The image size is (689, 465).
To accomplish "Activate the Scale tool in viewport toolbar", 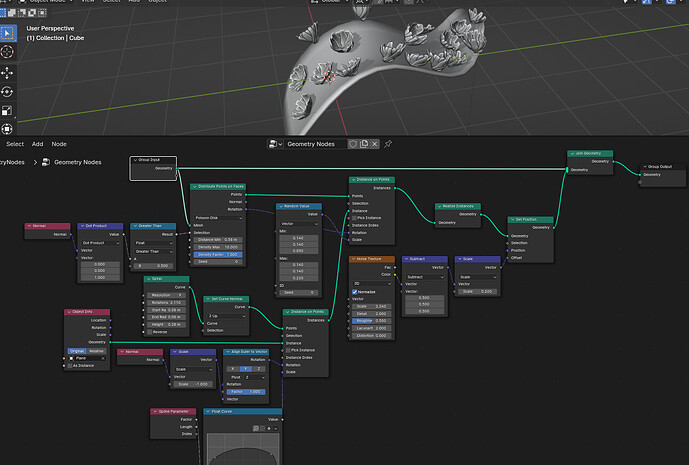I will pos(7,110).
